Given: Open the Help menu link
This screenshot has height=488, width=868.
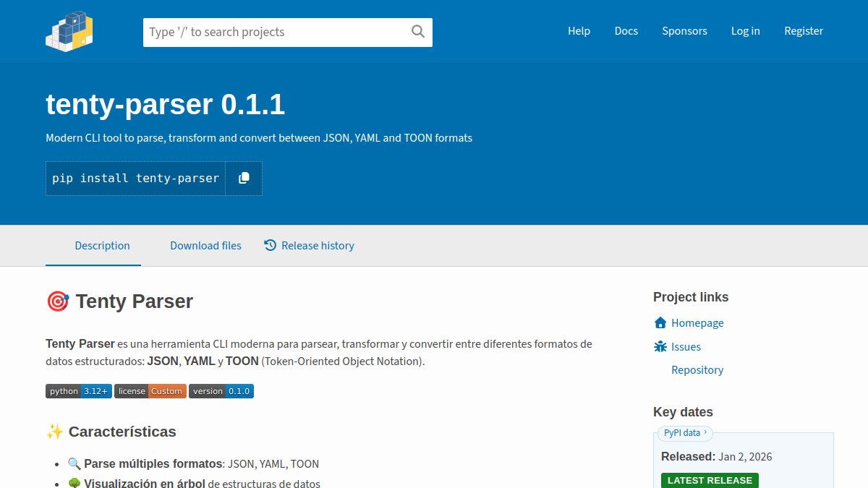Looking at the screenshot, I should point(579,31).
